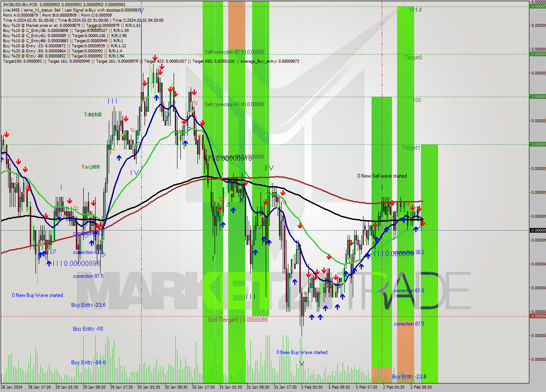This screenshot has height=392, width=546.
Task: Click the '28 Jan 17:30' time axis label
Action: pos(40,387)
